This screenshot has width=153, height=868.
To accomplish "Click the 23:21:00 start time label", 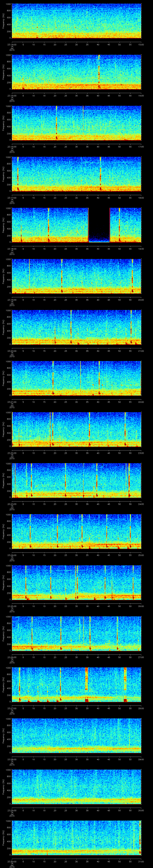I will coord(12,402).
